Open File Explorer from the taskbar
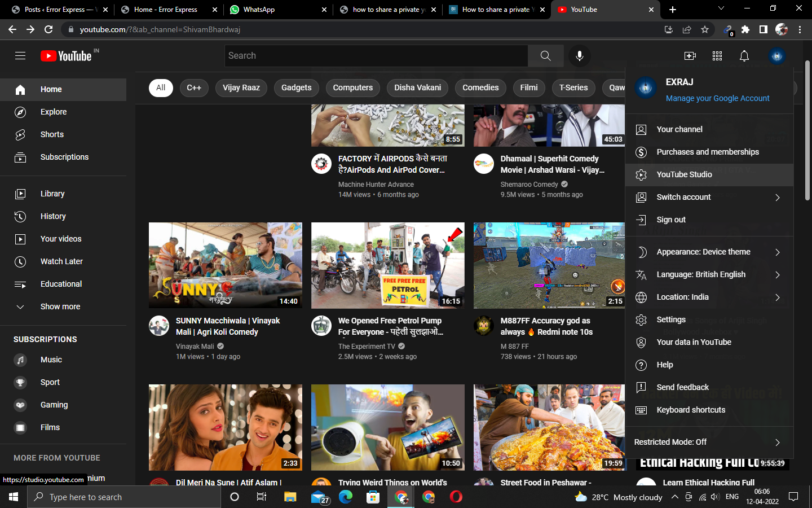This screenshot has width=812, height=508. 290,497
